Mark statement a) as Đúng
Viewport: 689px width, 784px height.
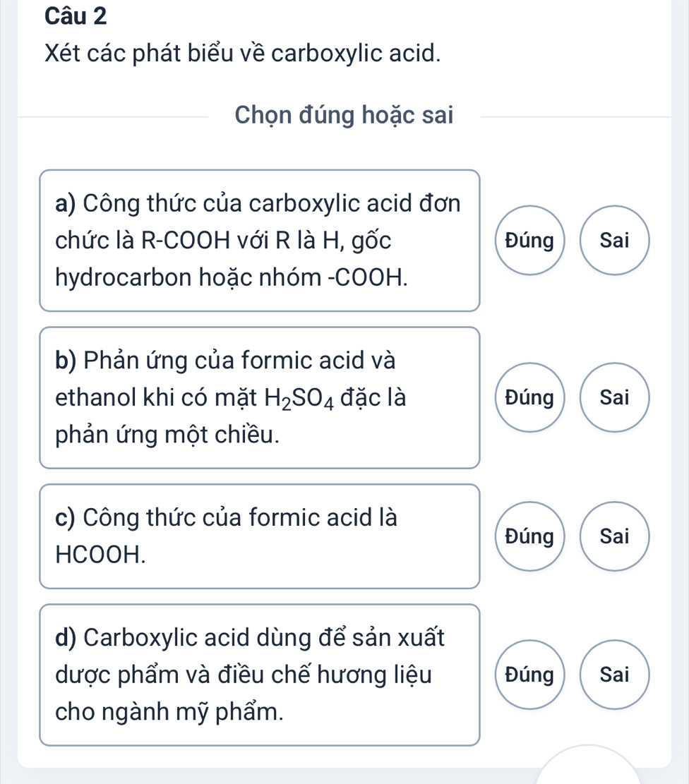click(529, 241)
